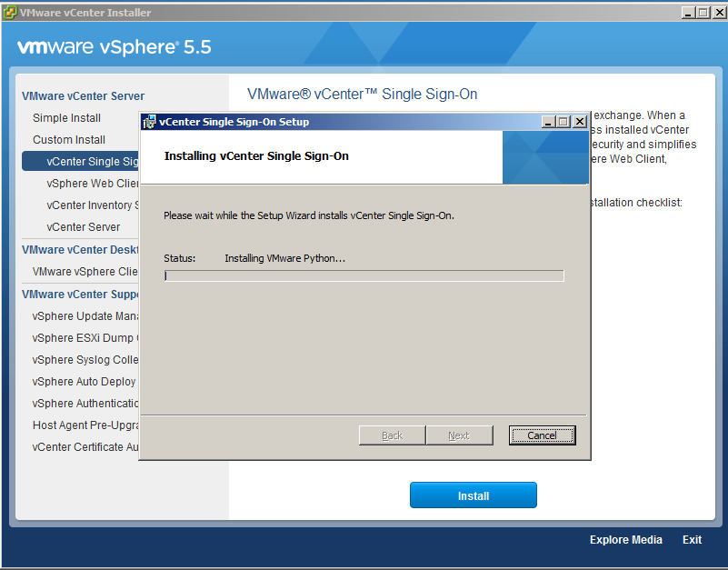
Task: Close the VMware vCenter Installer window
Action: point(719,13)
